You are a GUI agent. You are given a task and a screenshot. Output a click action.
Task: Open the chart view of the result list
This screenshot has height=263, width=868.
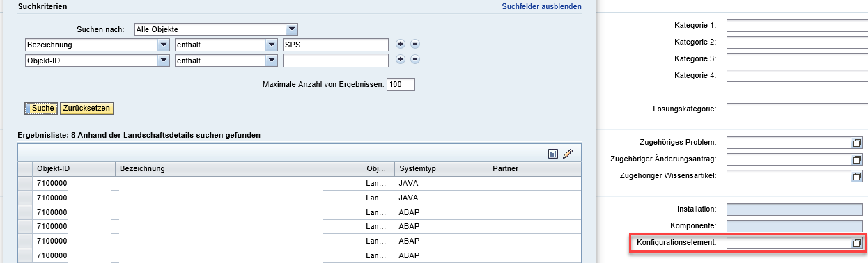tap(553, 153)
